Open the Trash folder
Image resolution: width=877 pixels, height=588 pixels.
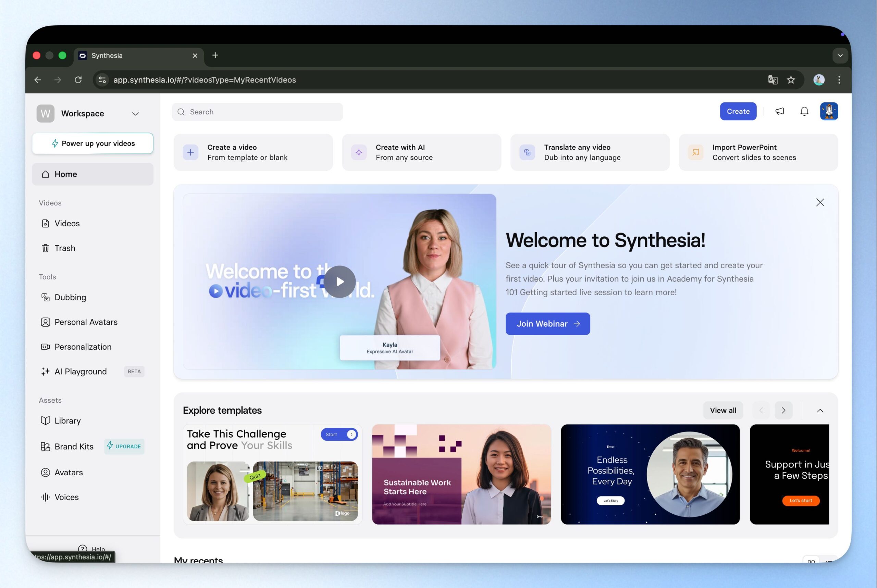(x=64, y=248)
